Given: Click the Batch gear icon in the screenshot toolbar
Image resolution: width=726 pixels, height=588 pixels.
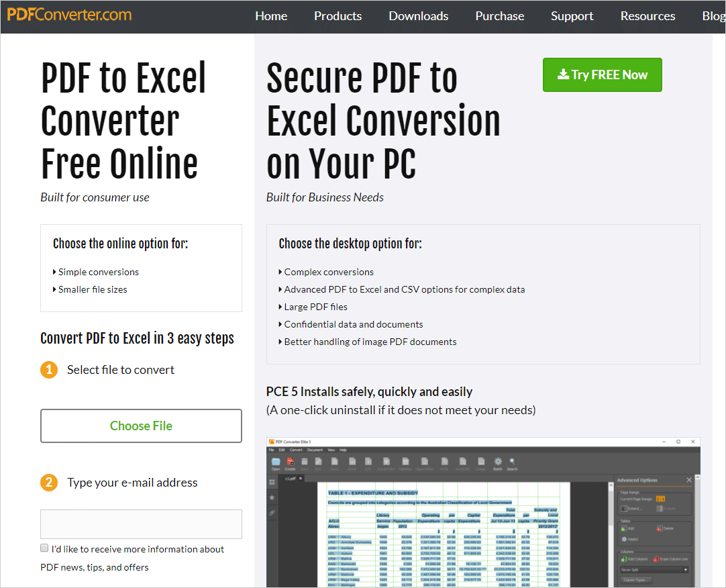Looking at the screenshot, I should click(x=498, y=462).
